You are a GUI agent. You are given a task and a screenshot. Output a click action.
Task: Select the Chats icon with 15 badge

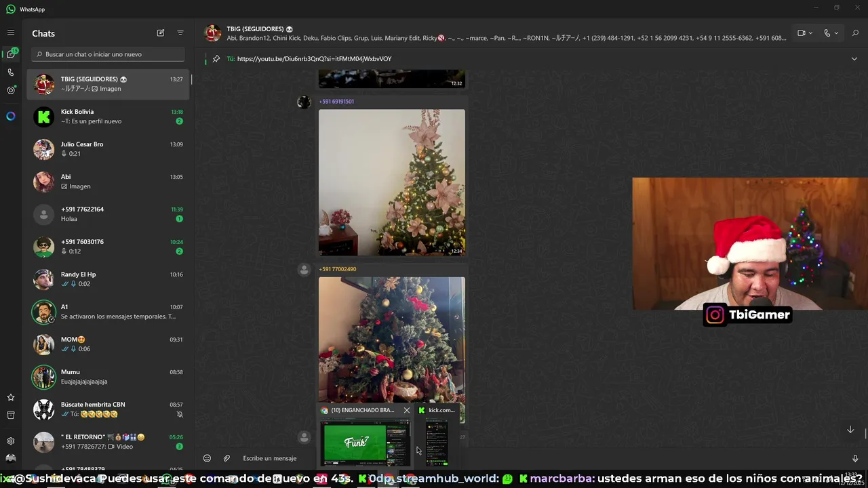11,54
